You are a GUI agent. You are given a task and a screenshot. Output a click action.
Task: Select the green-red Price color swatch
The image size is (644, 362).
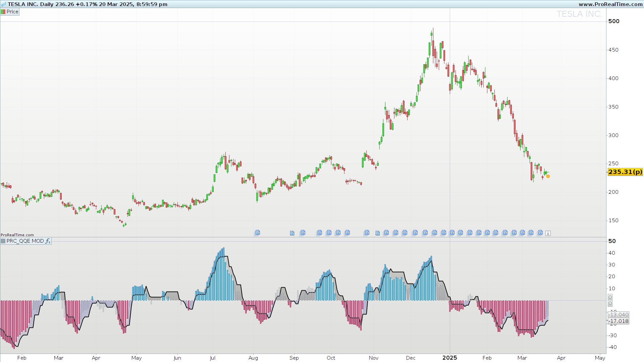point(3,12)
